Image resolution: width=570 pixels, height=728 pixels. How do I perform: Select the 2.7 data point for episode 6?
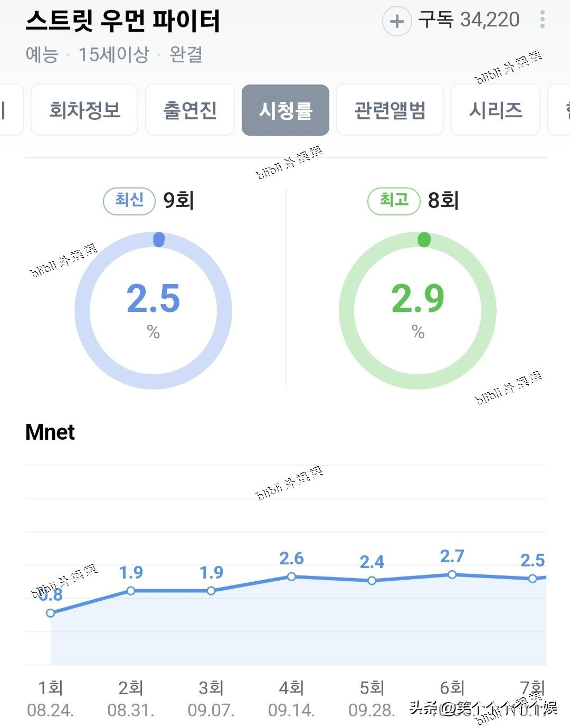tap(452, 574)
